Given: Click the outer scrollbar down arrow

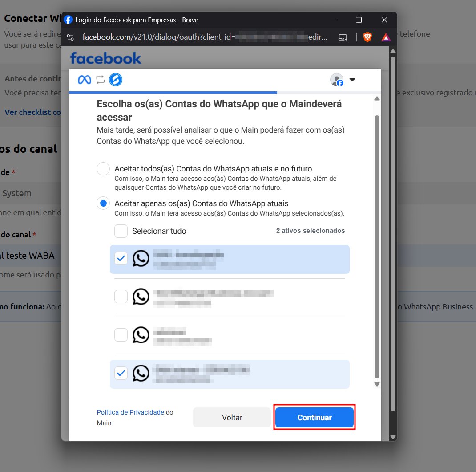Looking at the screenshot, I should click(x=393, y=437).
